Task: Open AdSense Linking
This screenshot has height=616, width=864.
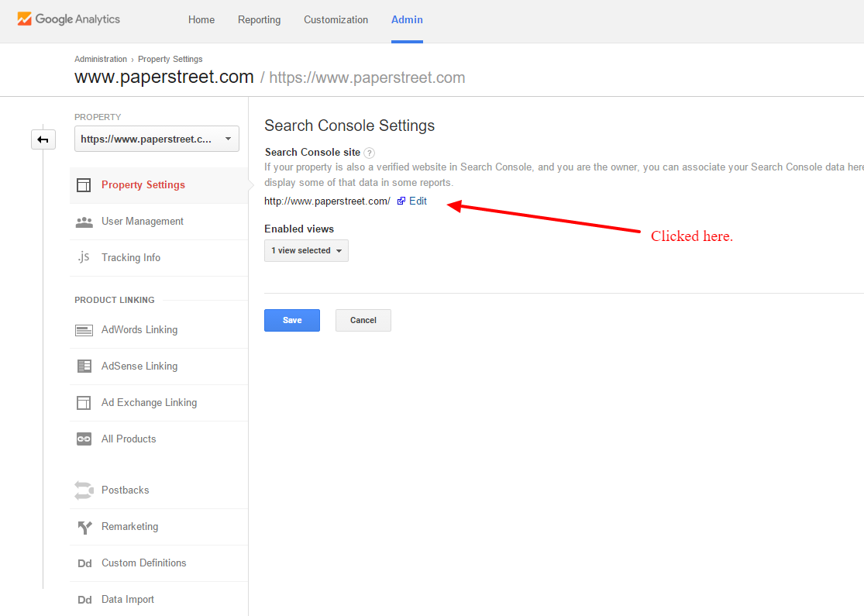Action: (159, 367)
